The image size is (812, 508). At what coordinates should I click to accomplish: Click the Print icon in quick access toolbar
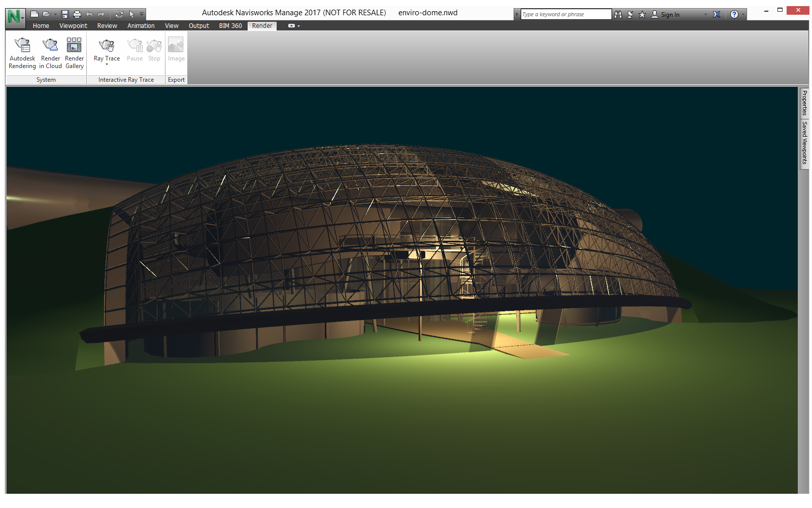[x=77, y=14]
